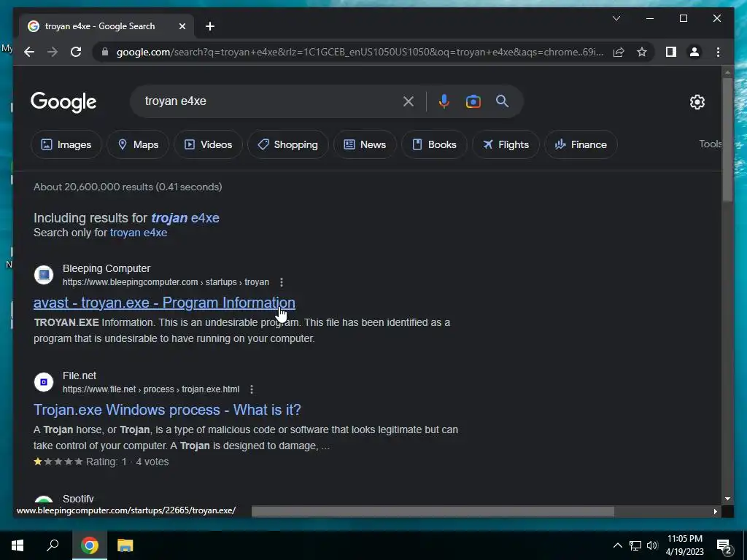Clear the search box text
The height and width of the screenshot is (560, 747).
[x=409, y=101]
